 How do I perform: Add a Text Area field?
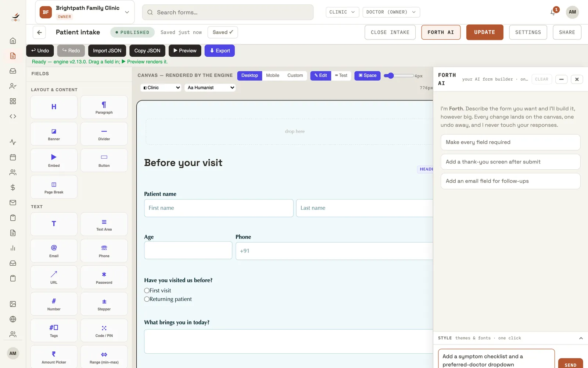104,224
